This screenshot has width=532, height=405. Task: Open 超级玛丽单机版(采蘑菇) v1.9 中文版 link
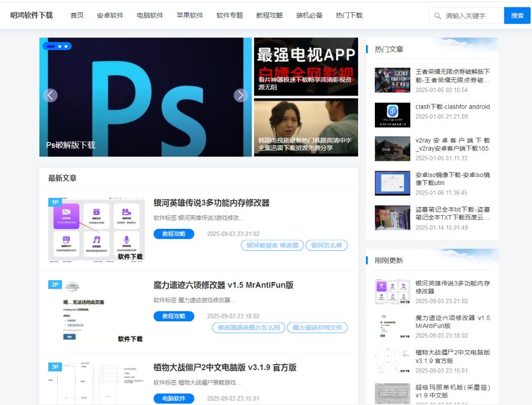click(453, 391)
